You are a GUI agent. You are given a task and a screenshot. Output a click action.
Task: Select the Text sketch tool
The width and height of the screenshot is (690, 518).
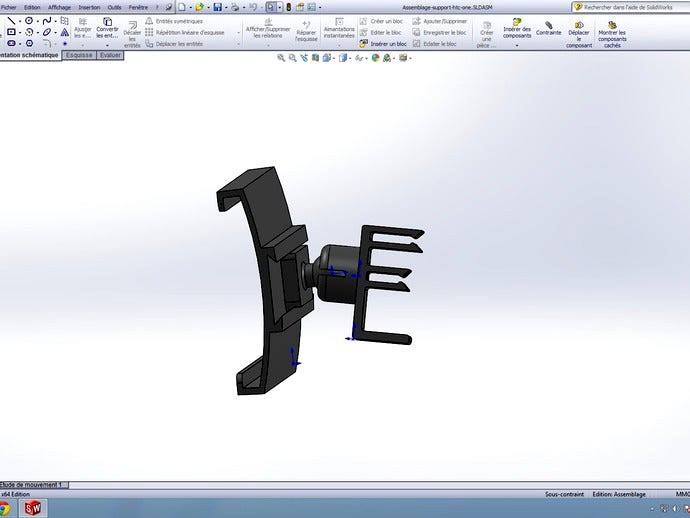point(65,32)
